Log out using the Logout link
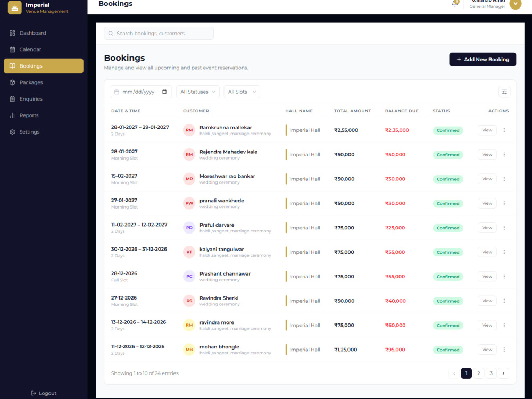The height and width of the screenshot is (399, 532). 44,393
